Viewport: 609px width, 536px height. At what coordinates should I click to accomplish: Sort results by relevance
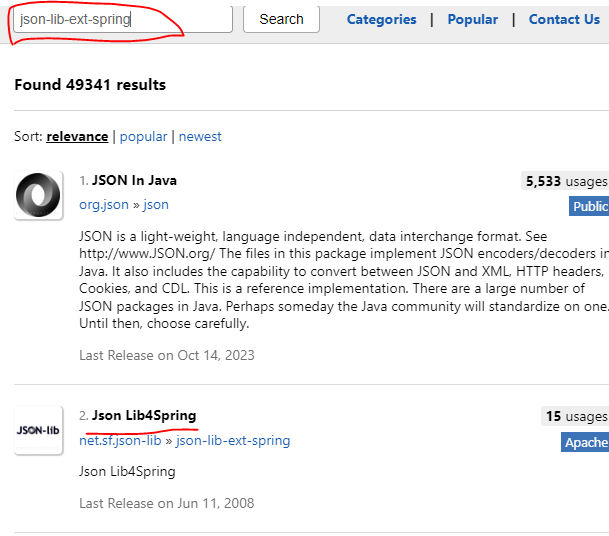(x=77, y=137)
